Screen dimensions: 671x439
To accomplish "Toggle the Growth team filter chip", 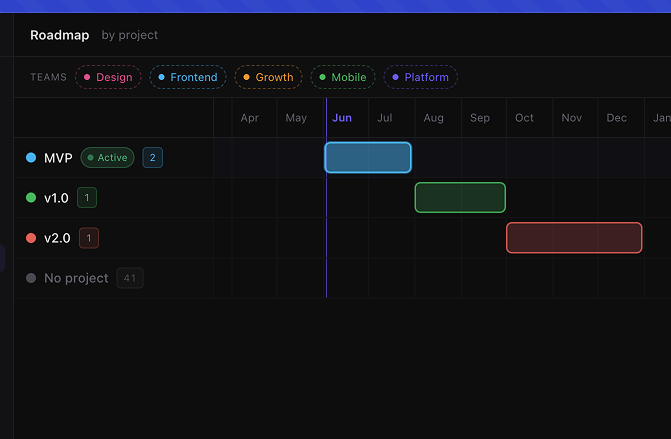I will tap(268, 77).
